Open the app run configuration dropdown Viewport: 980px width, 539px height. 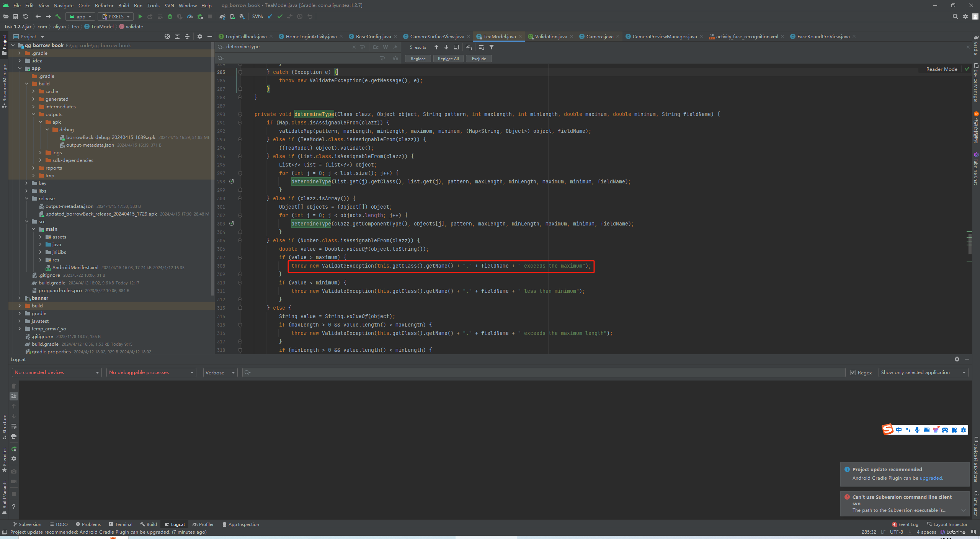tap(80, 16)
